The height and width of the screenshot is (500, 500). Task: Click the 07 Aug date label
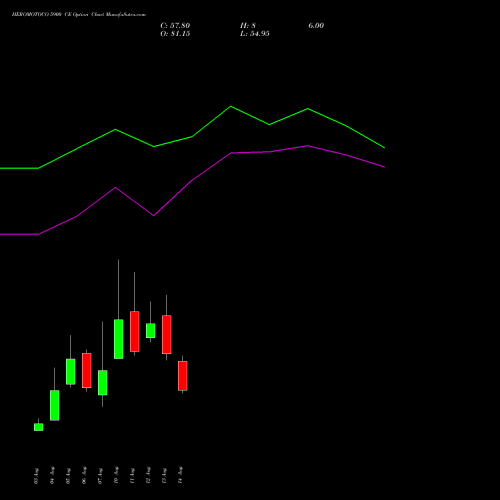point(100,476)
